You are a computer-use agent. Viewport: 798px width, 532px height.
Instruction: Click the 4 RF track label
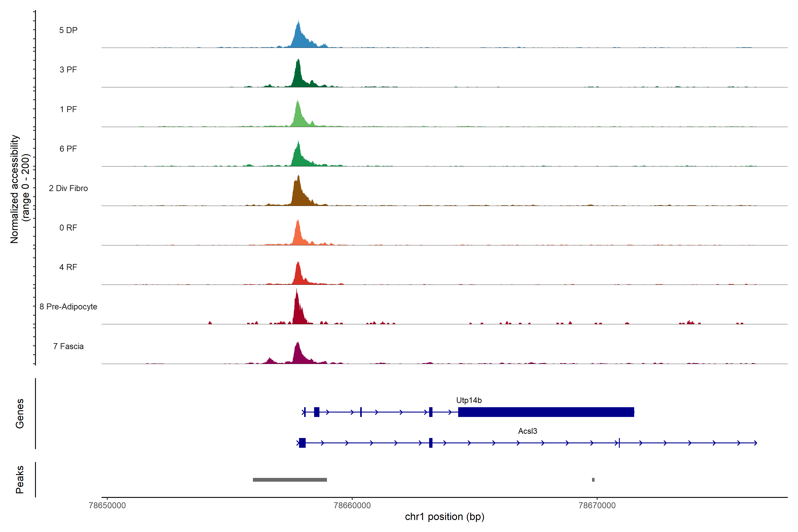(x=68, y=267)
